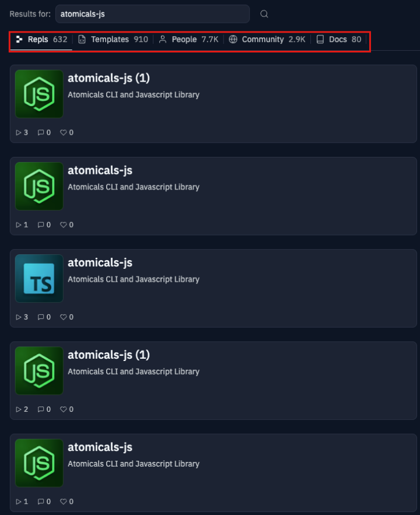Open the Docs tab
Viewport: 420px width, 515px height.
[x=338, y=40]
